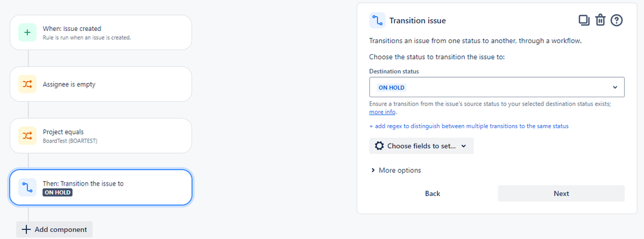This screenshot has width=644, height=239.
Task: Click the Transition issue header icon
Action: [377, 21]
